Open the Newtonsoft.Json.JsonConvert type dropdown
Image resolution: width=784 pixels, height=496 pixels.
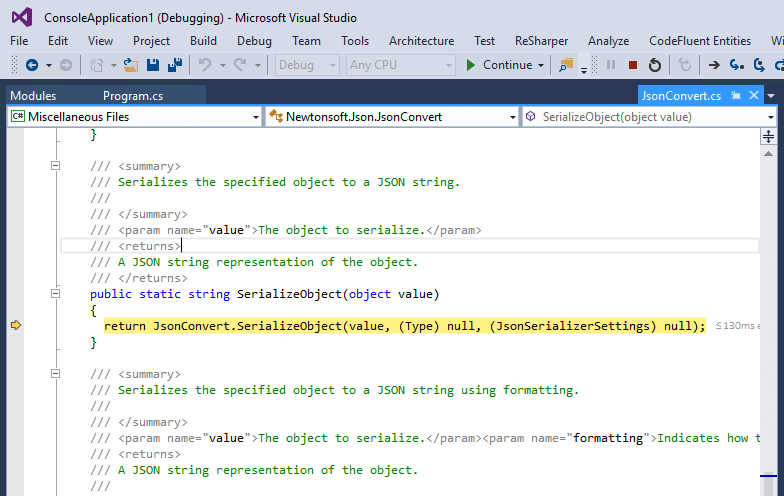(512, 117)
